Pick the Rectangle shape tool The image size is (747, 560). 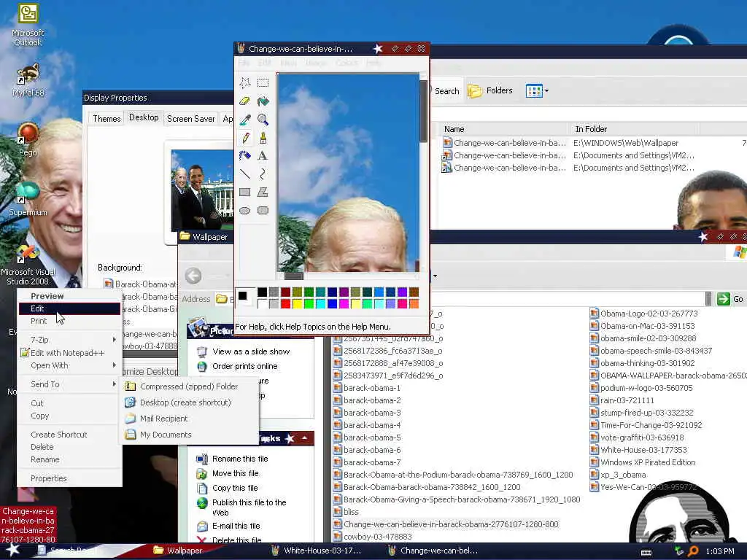[245, 192]
